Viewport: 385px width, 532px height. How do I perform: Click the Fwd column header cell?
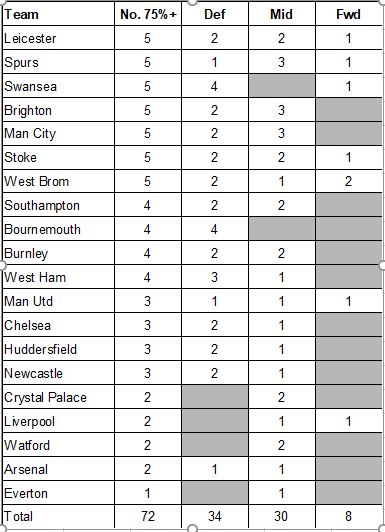point(348,14)
